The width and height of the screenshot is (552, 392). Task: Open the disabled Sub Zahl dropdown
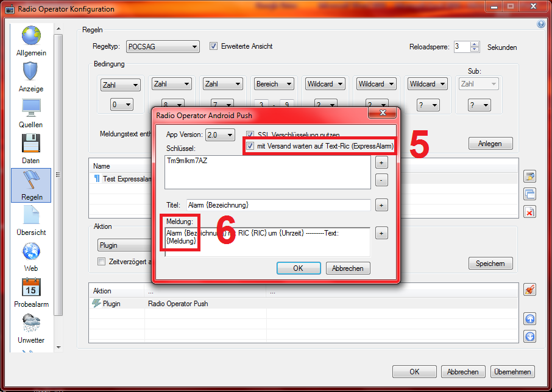(479, 84)
